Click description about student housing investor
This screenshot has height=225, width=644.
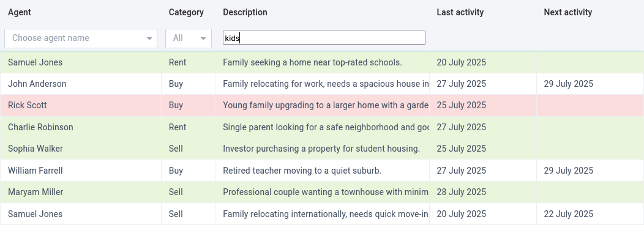point(321,149)
